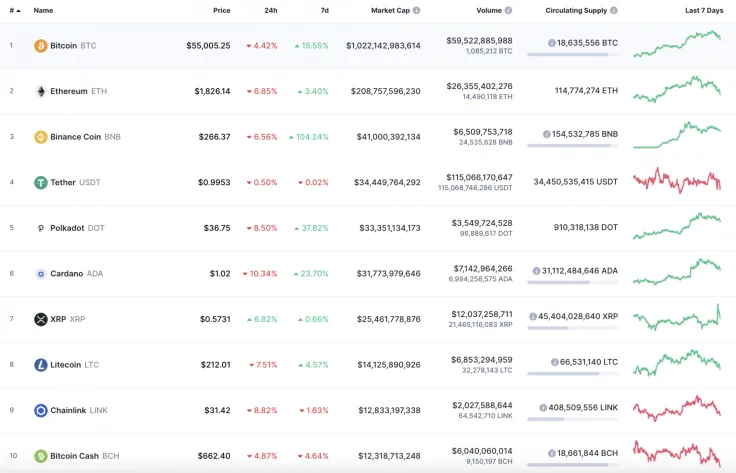Sort by rank using the # header
The image size is (736, 473).
click(x=15, y=10)
